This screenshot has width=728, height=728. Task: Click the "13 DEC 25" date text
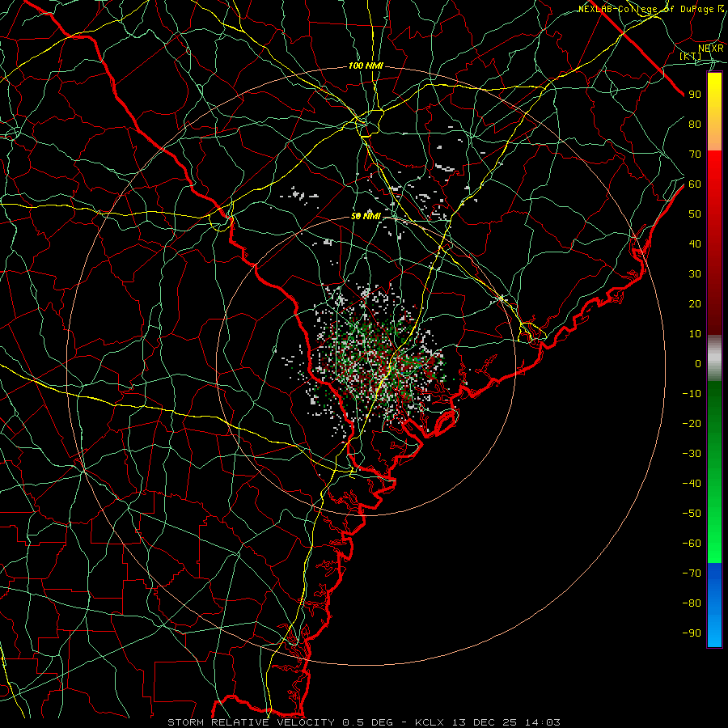pos(485,722)
